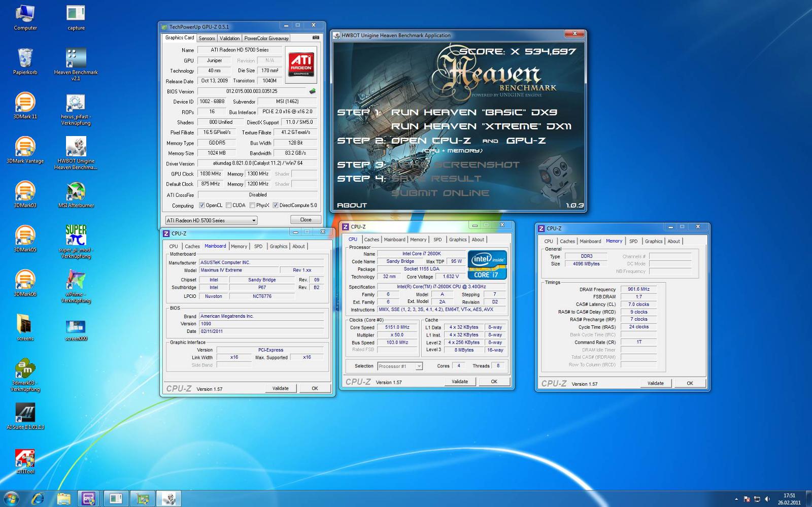This screenshot has height=507, width=812.
Task: Show hidden tray icons arrow
Action: coord(736,499)
